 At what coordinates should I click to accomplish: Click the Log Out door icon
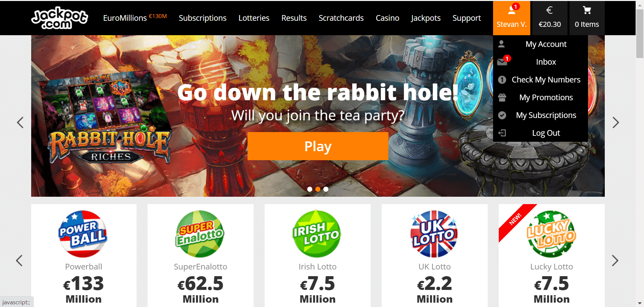coord(502,133)
